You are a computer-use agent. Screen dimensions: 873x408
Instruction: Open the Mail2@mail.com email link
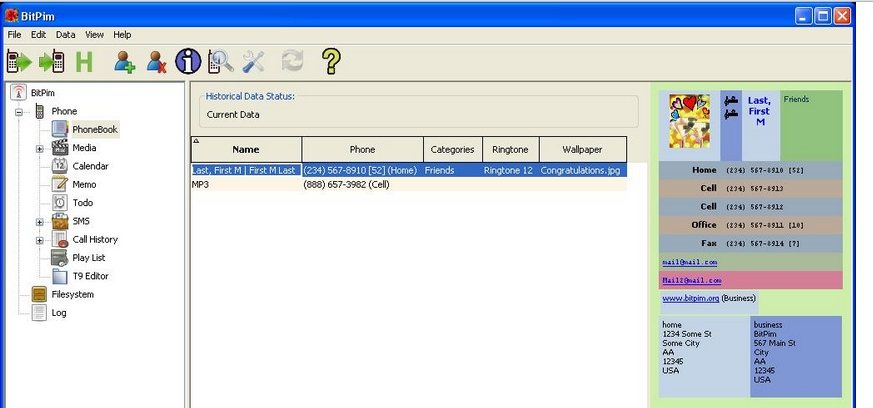tap(691, 280)
